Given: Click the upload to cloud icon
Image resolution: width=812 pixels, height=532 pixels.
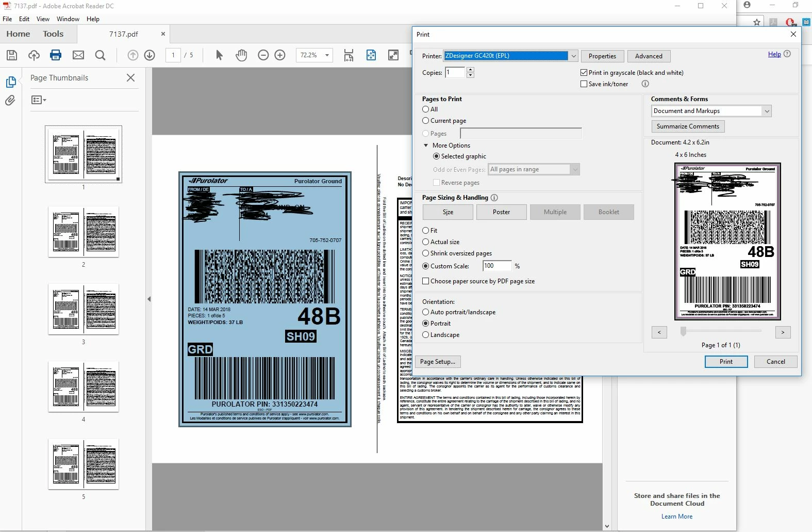Looking at the screenshot, I should 34,55.
